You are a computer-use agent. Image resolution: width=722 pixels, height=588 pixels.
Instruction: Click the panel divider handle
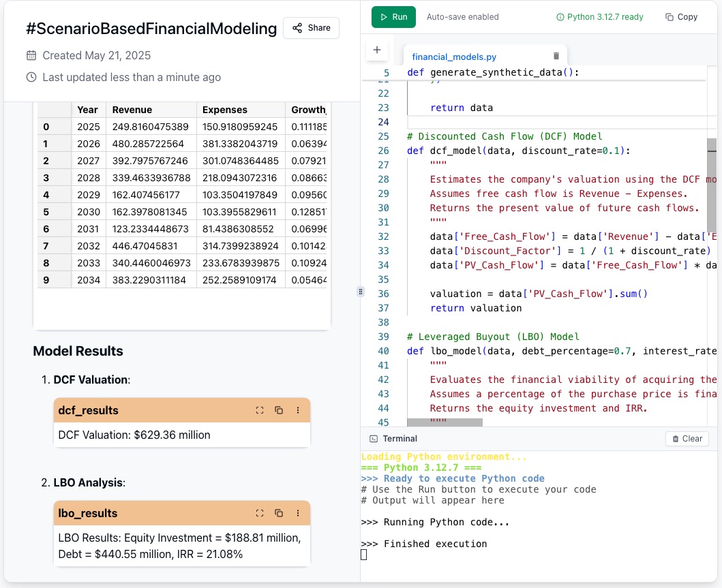tap(361, 291)
